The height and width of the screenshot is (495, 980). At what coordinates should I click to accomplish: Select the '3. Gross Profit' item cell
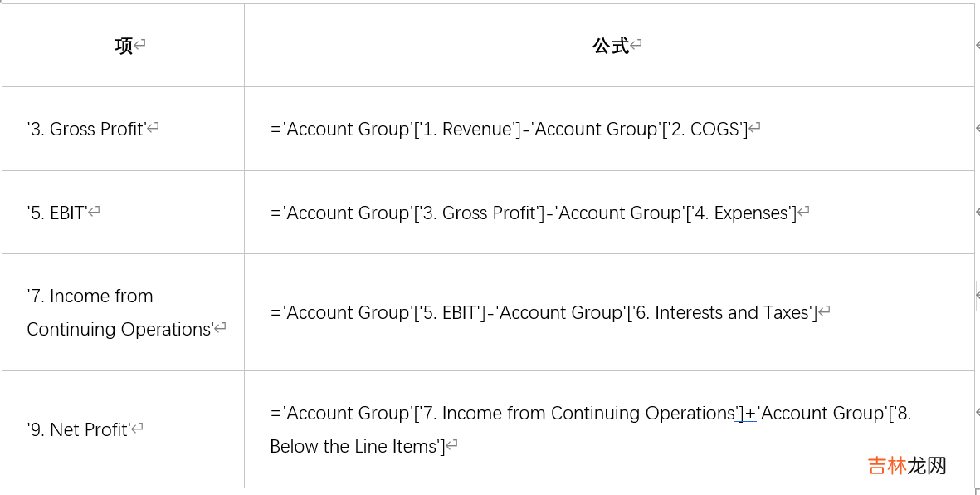pos(86,129)
